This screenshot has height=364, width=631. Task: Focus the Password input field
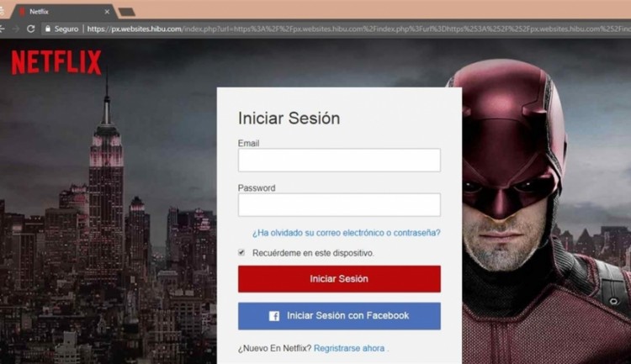coord(339,205)
